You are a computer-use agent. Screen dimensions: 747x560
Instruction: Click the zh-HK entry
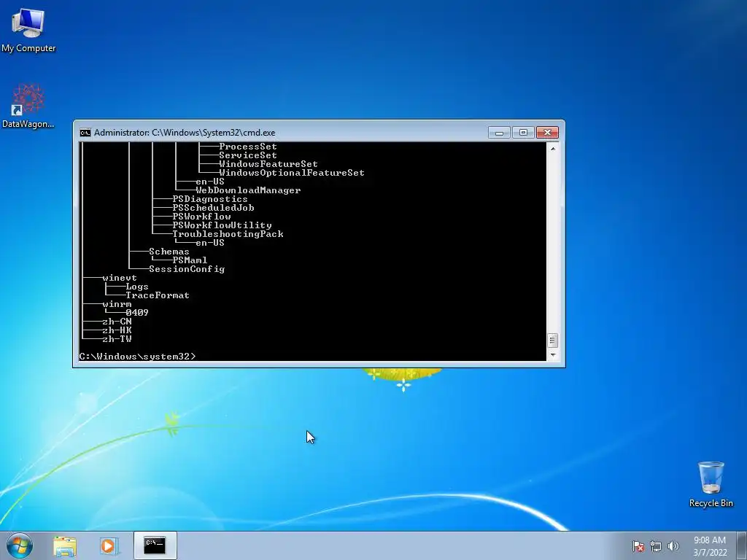[117, 330]
